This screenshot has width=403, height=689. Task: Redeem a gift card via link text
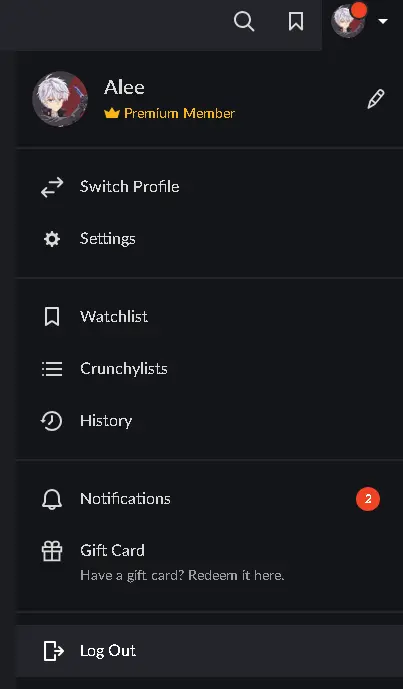point(182,575)
